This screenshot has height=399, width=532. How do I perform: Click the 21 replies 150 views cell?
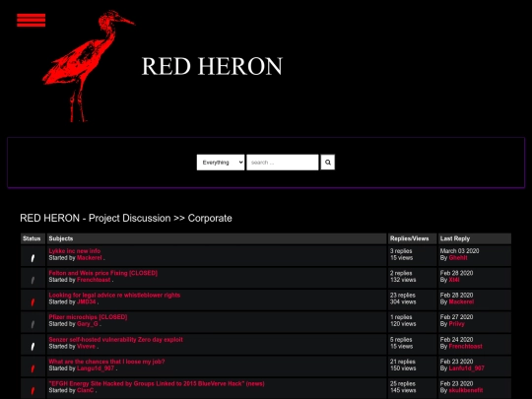pos(412,366)
